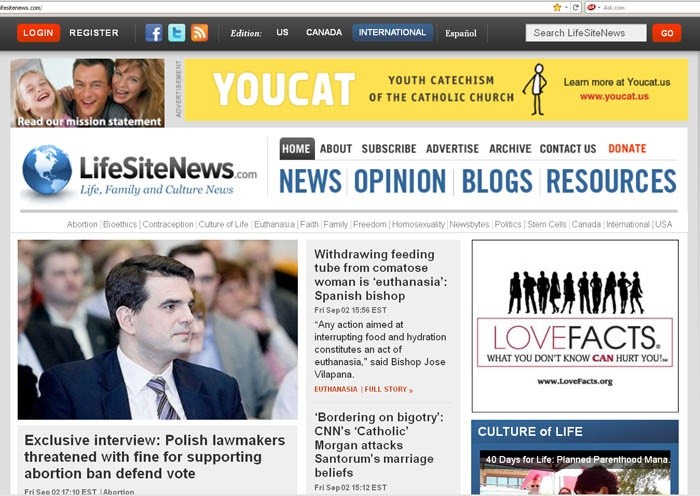The width and height of the screenshot is (700, 496).
Task: Click the YOUCAT advertisement banner
Action: coord(436,89)
